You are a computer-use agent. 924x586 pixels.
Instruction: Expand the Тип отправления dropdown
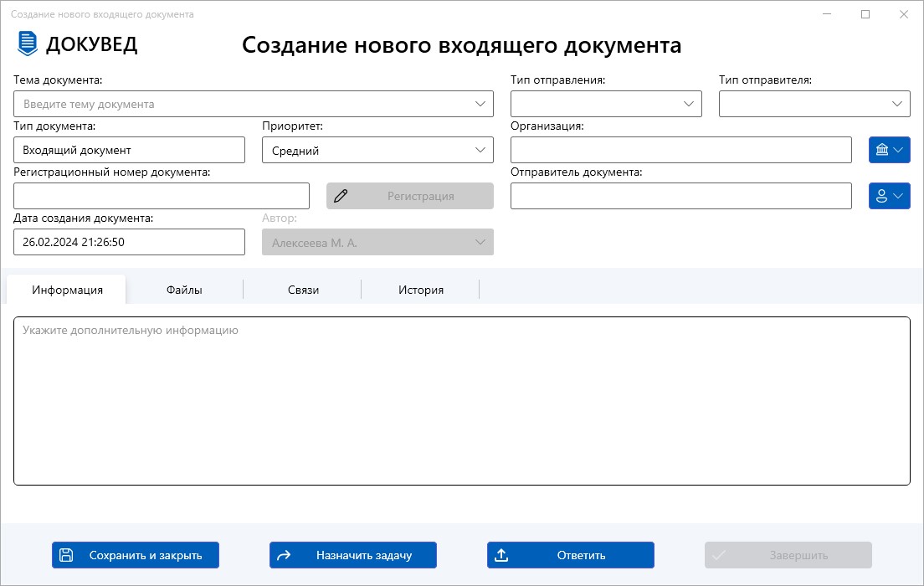point(689,104)
